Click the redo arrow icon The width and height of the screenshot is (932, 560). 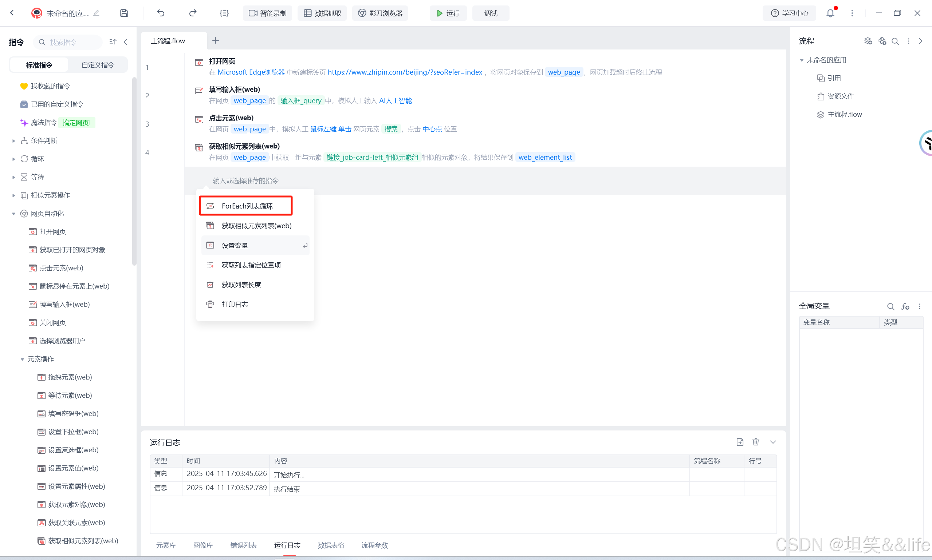click(193, 13)
